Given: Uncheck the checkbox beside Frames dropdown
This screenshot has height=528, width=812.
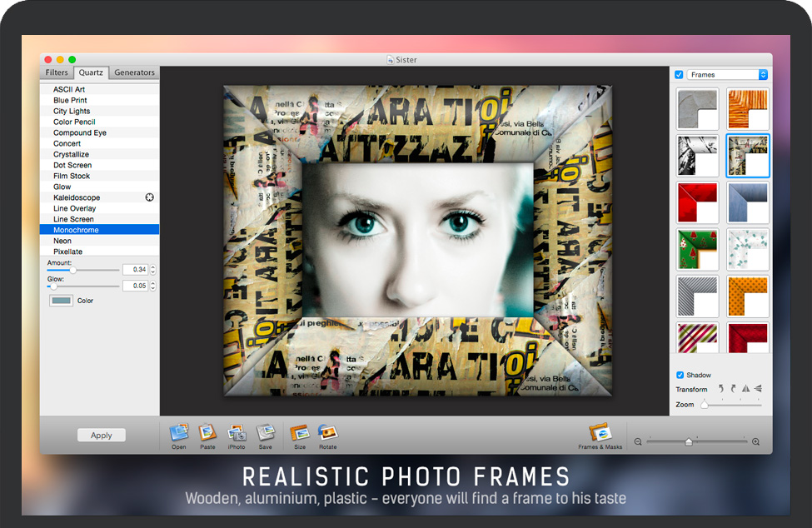Looking at the screenshot, I should [679, 75].
